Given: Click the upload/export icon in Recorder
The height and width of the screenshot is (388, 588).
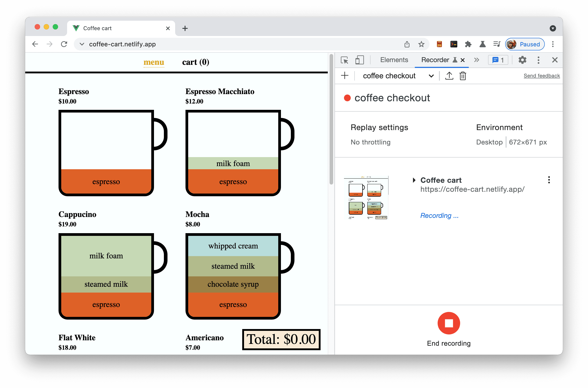Looking at the screenshot, I should click(450, 76).
